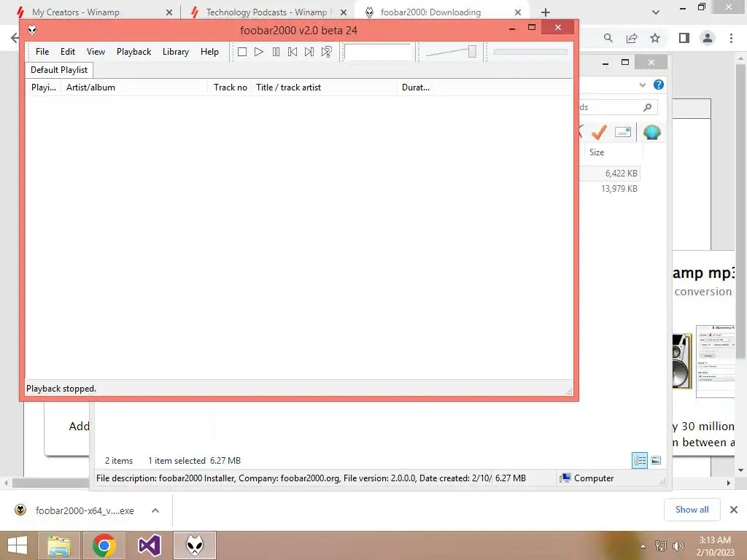Viewport: 747px width, 560px height.
Task: Sort by Track no column header
Action: click(x=230, y=87)
